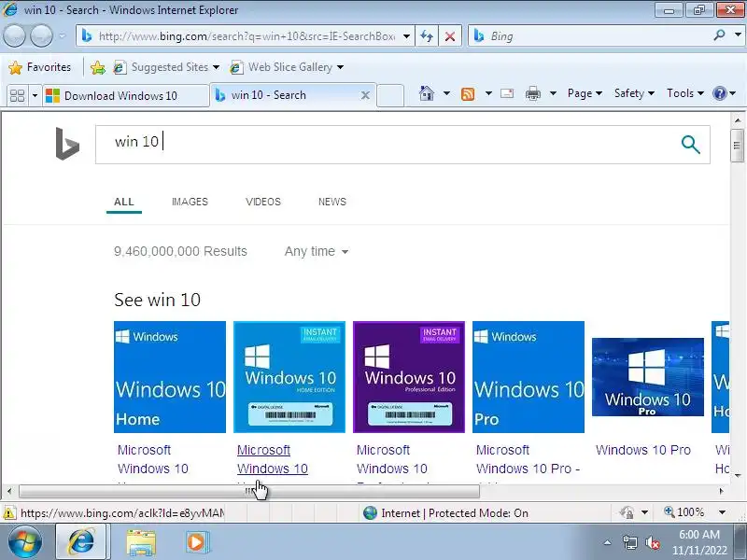Open the Page menu

click(x=585, y=93)
